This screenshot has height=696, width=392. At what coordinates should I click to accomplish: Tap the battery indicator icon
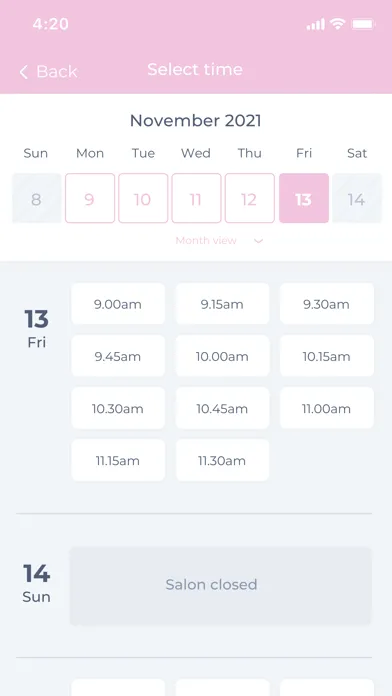point(364,24)
